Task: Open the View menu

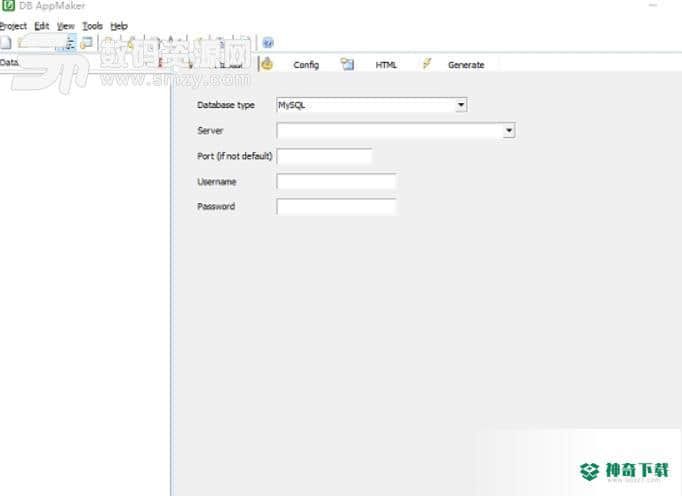Action: (66, 26)
